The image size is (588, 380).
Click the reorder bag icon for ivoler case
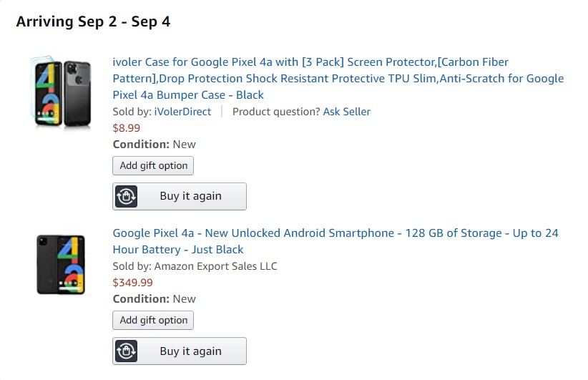click(x=126, y=196)
